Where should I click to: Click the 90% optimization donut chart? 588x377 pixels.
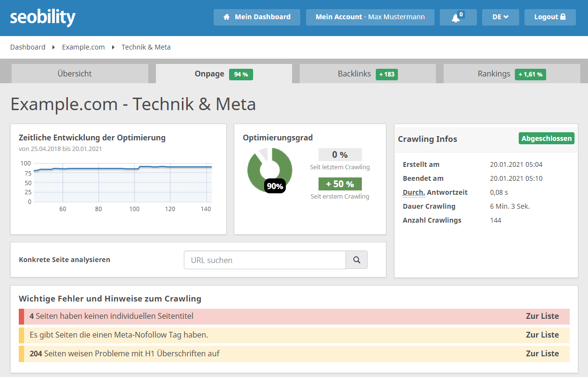270,170
